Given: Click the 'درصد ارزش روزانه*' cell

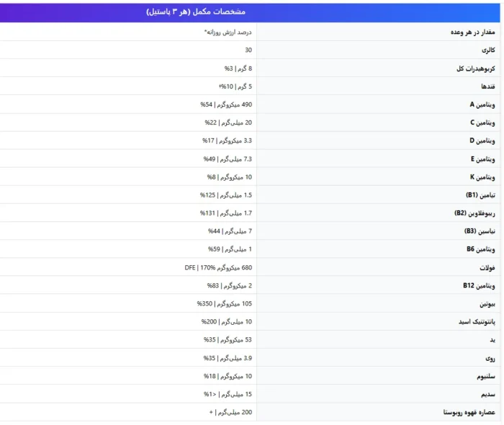Looking at the screenshot, I should tap(228, 32).
